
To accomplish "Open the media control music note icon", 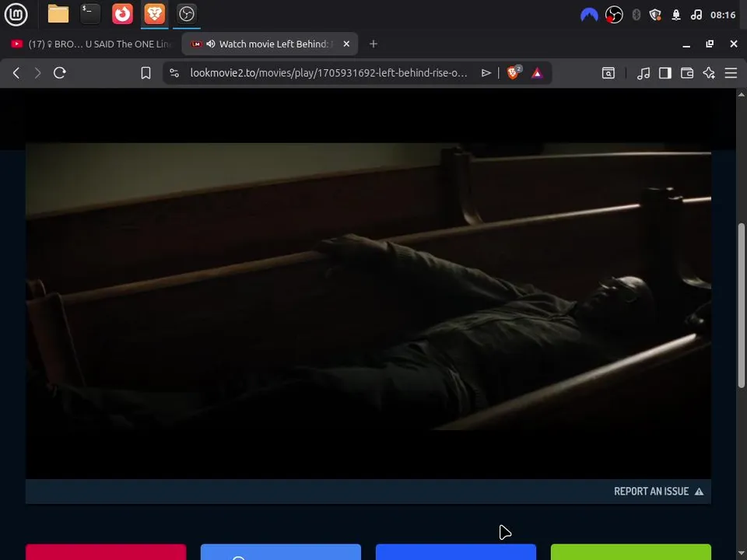I will [x=644, y=73].
